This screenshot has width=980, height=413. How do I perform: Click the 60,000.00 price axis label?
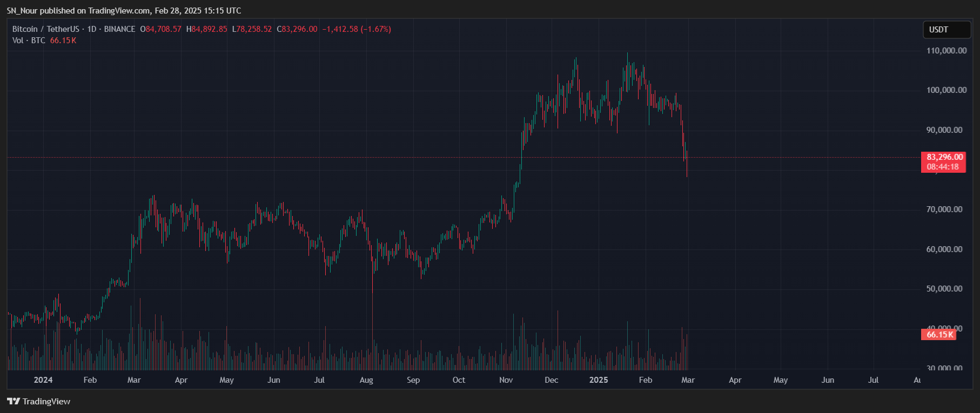click(944, 249)
